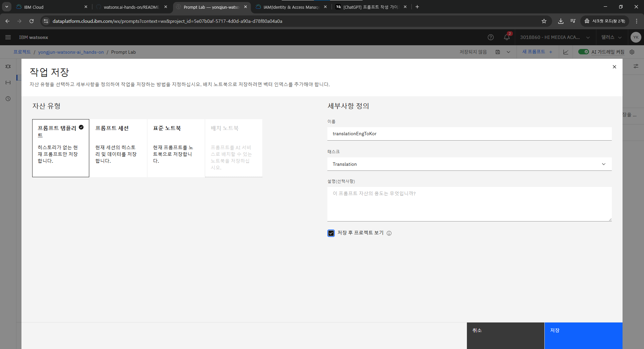Viewport: 644px width, 349px height.
Task: Switch to IAM Identity & Access tab
Action: pos(291,7)
